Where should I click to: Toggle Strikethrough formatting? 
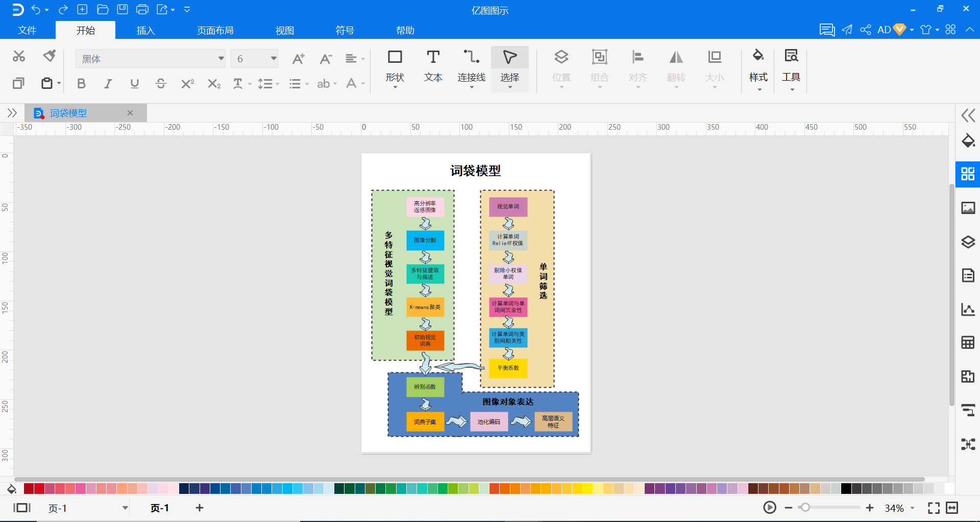pos(161,84)
